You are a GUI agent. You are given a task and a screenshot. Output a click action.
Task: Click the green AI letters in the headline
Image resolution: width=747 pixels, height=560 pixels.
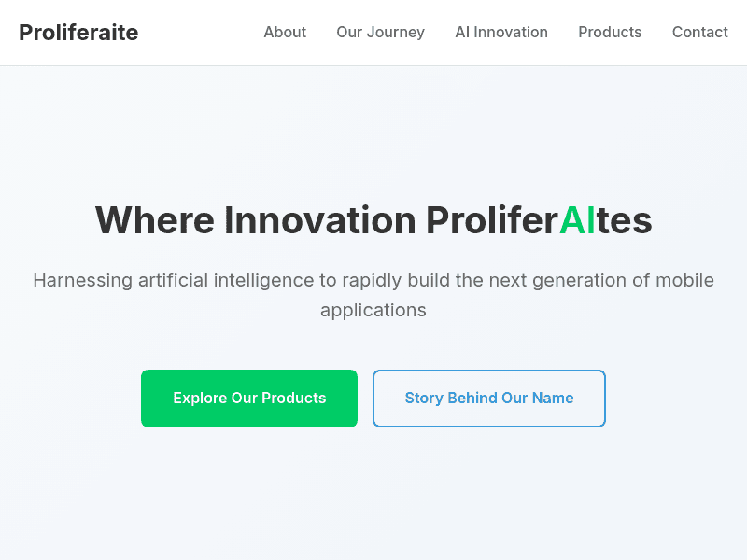[574, 220]
